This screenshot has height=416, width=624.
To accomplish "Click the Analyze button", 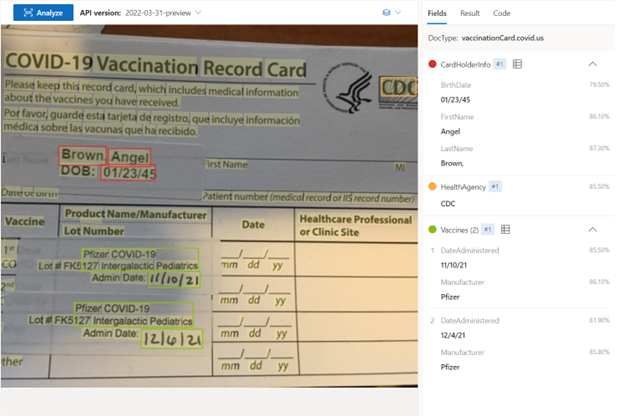I will click(43, 13).
